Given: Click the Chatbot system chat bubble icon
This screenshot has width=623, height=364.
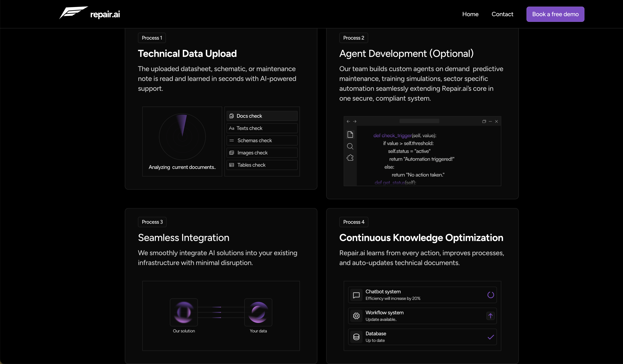Looking at the screenshot, I should pyautogui.click(x=356, y=295).
